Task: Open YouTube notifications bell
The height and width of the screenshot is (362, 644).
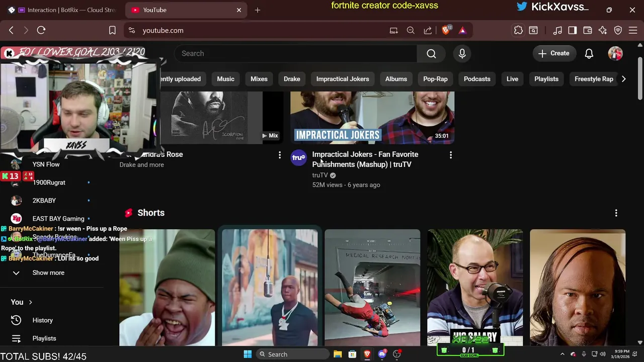Action: [x=589, y=53]
